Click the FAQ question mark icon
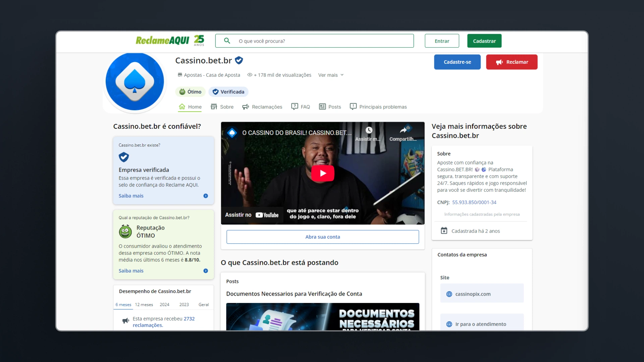Viewport: 644px width, 362px height. [x=294, y=106]
